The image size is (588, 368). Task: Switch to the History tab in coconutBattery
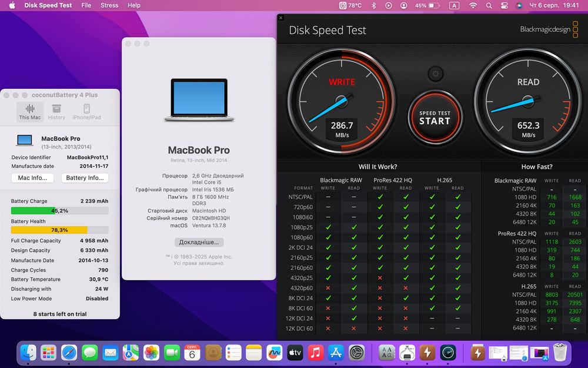pyautogui.click(x=56, y=112)
